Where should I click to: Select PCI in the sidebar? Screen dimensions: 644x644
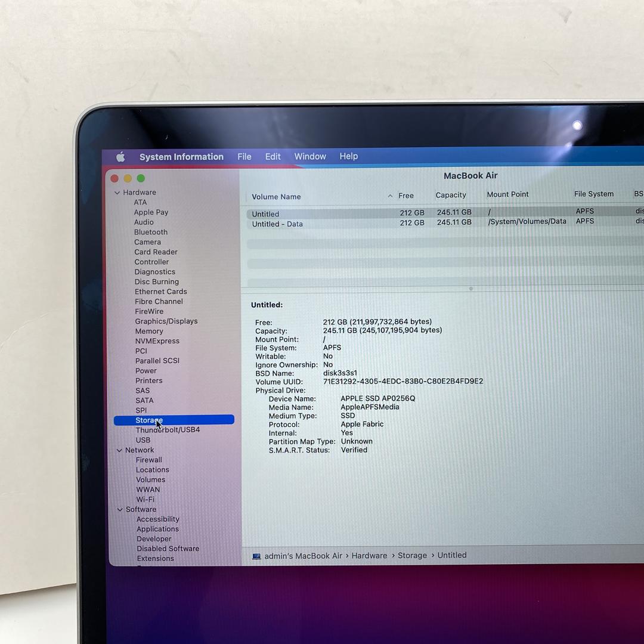coord(141,351)
